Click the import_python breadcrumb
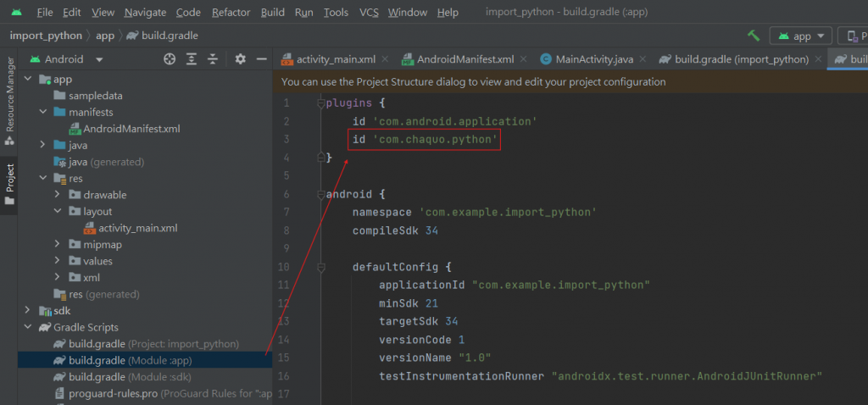Image resolution: width=868 pixels, height=405 pixels. 46,36
